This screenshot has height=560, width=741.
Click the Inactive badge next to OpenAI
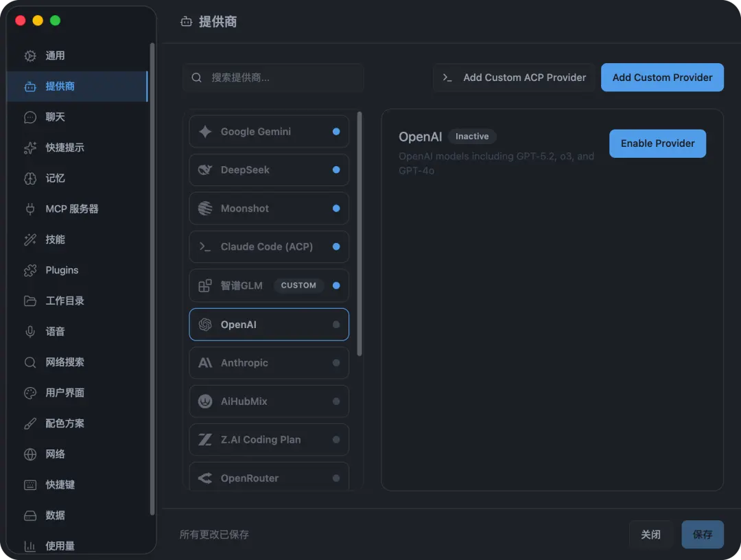pos(471,137)
